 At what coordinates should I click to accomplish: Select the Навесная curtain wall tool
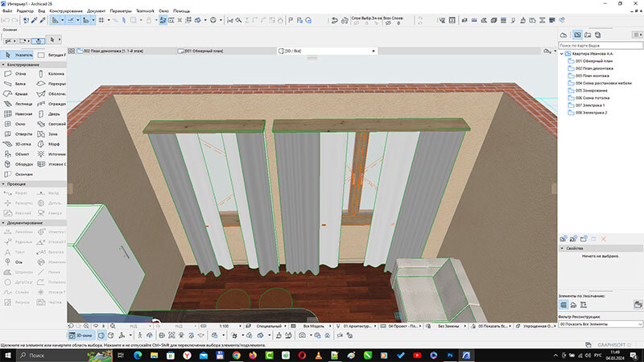(16, 114)
